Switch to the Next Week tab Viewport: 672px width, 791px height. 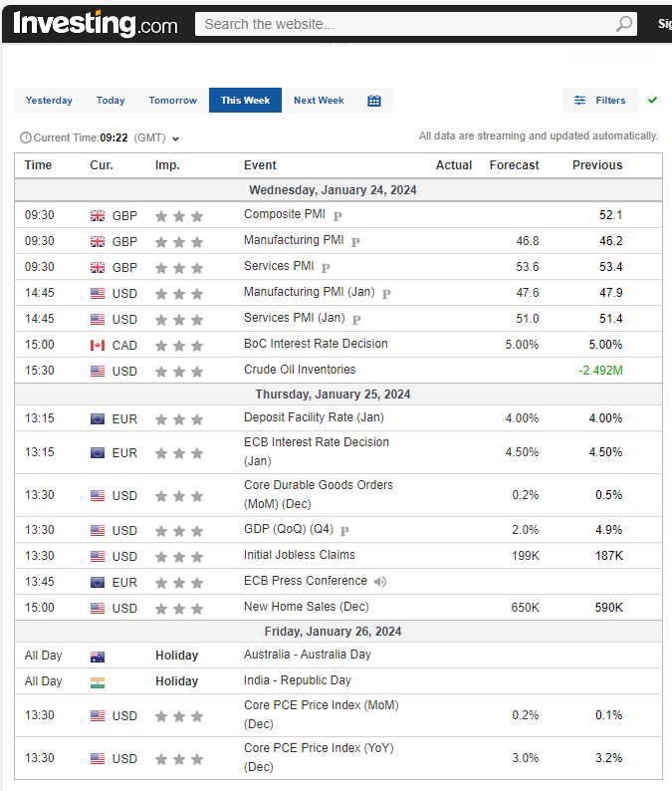click(x=319, y=101)
